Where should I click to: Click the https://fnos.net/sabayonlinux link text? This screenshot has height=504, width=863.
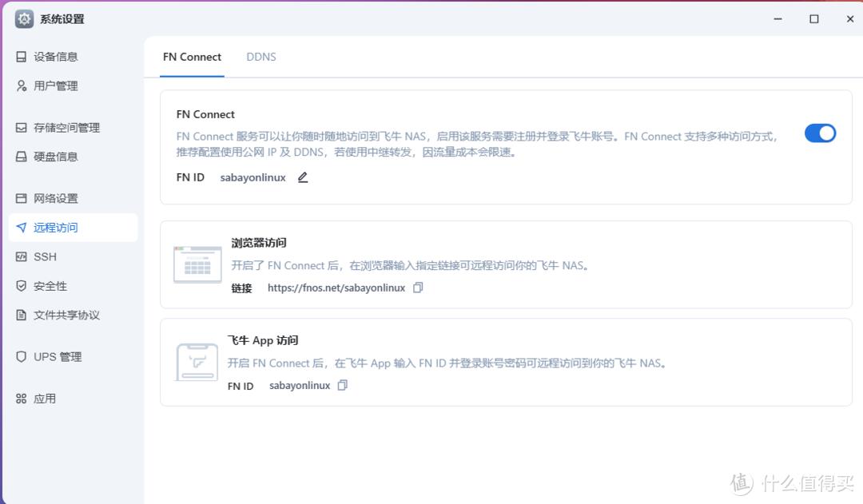pyautogui.click(x=336, y=288)
